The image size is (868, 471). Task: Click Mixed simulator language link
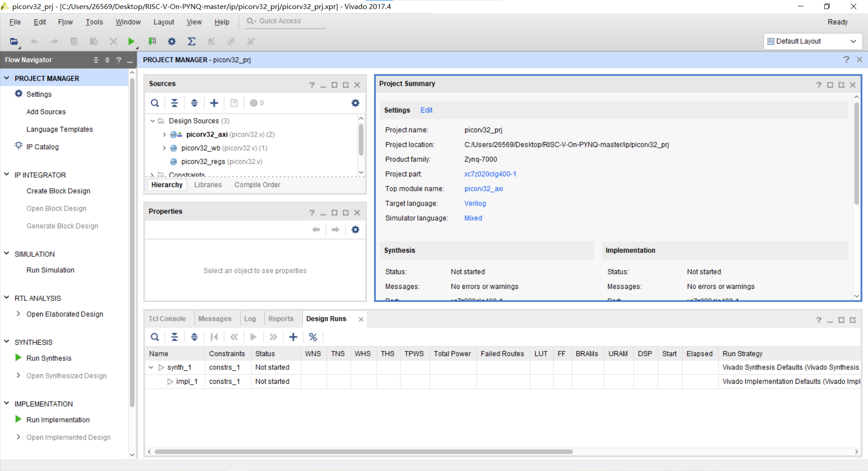click(x=473, y=218)
